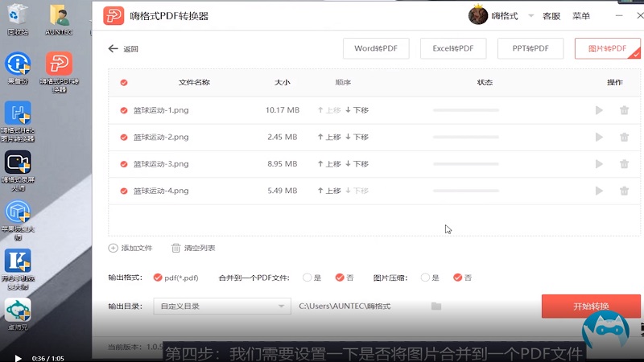
Task: Click the 开始转换 button
Action: pos(591,306)
